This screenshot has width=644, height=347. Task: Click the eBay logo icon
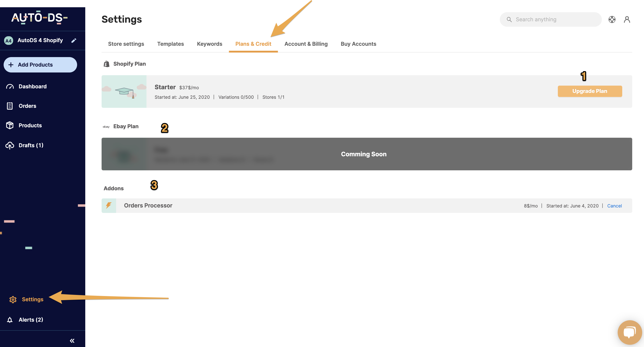tap(106, 127)
